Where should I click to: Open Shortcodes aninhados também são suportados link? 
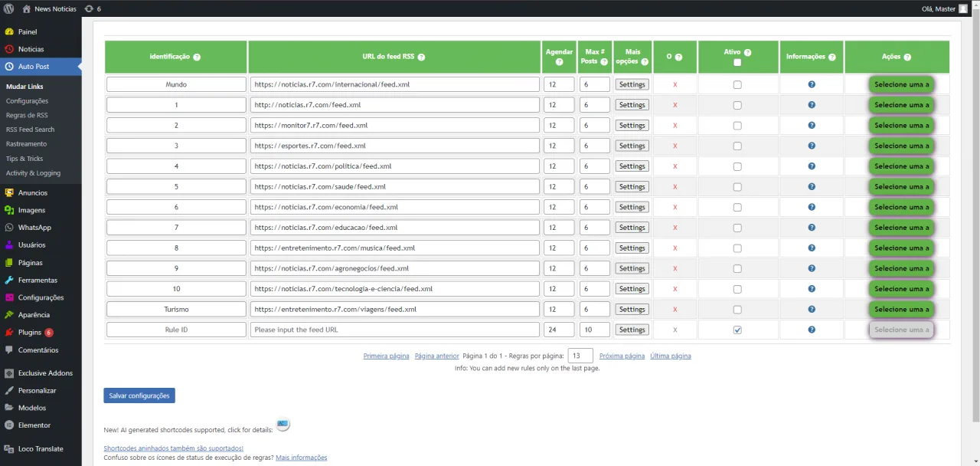click(174, 448)
